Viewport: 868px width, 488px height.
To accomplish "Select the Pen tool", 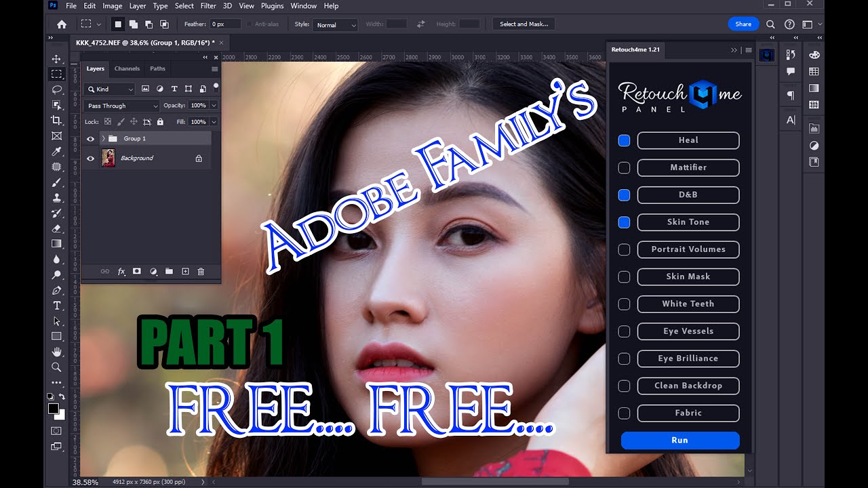I will click(57, 290).
